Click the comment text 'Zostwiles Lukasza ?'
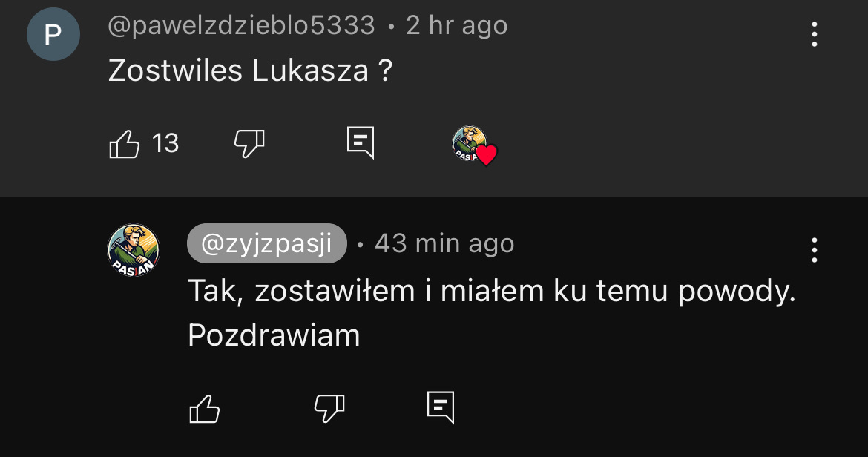 pyautogui.click(x=250, y=70)
